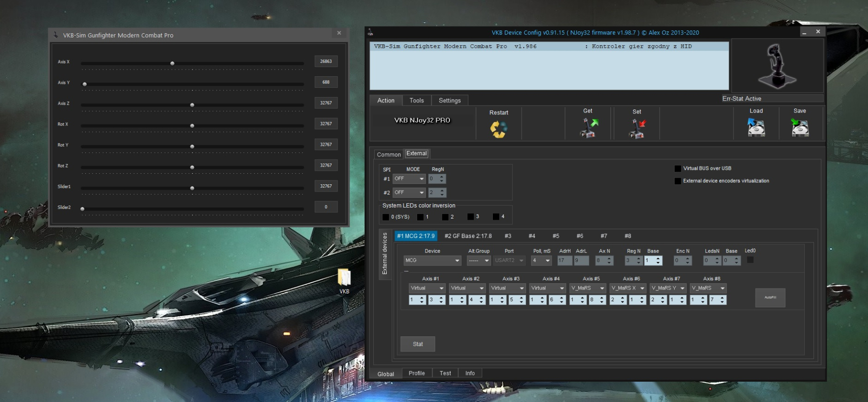868x402 pixels.
Task: Open Axis #5 V_MaRS dropdown
Action: click(587, 288)
